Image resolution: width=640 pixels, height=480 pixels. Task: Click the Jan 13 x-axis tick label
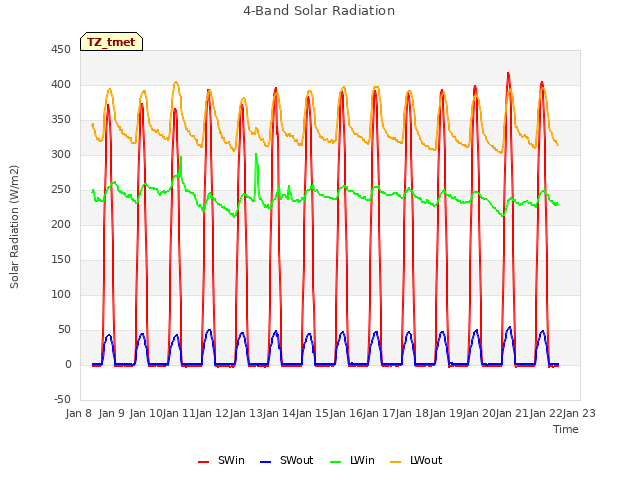tap(246, 413)
